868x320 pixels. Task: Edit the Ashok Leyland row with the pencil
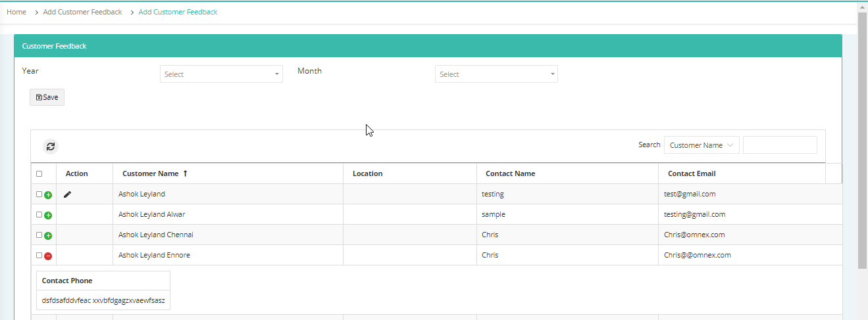(67, 194)
